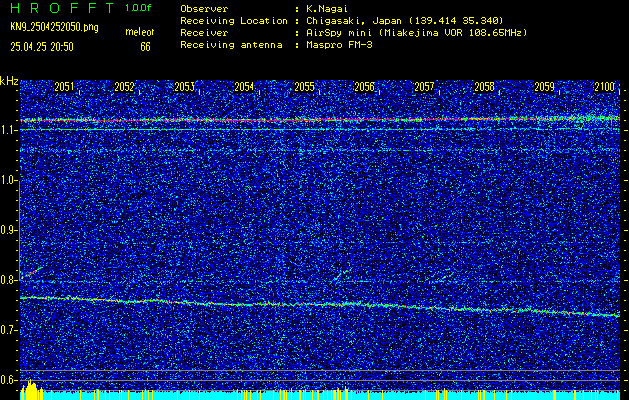Click the red meteor echo streak near 0.8 kHz
Screen dimensions: 629x400
click(32, 272)
